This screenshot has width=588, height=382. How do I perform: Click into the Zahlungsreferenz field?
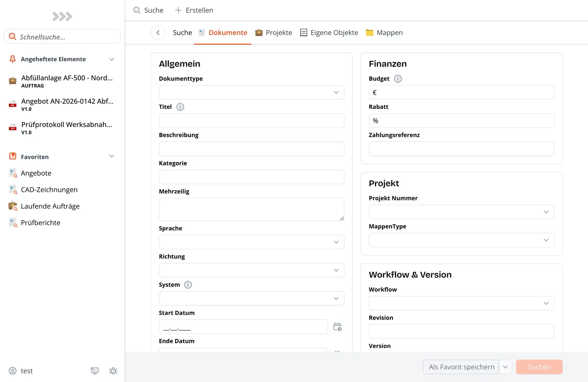[x=462, y=149]
